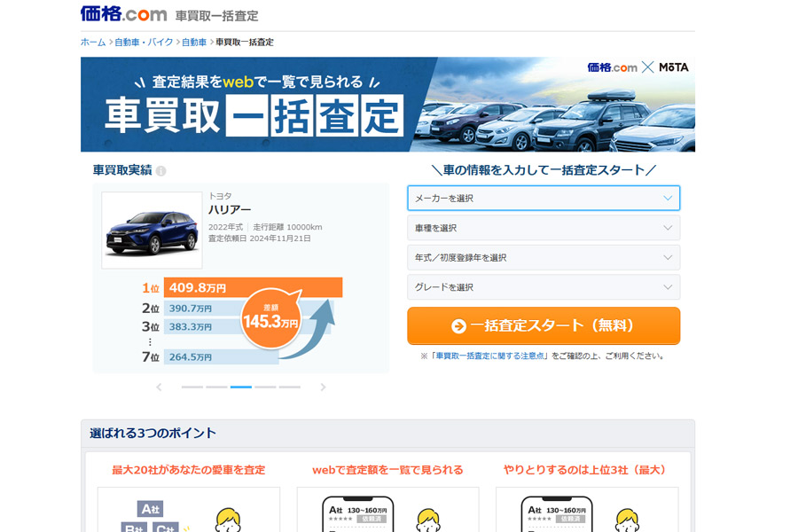The height and width of the screenshot is (532, 798).
Task: Select the second carousel indicator dash
Action: click(216, 387)
